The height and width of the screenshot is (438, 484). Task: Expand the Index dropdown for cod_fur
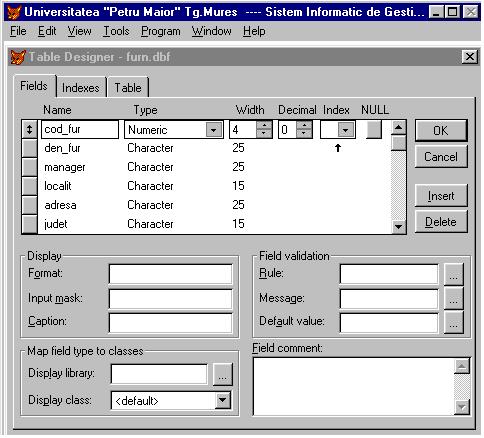click(x=345, y=130)
